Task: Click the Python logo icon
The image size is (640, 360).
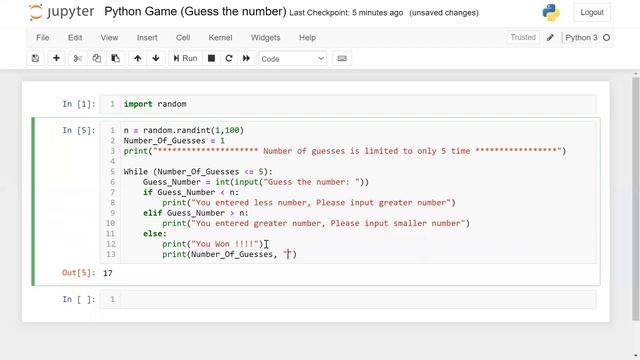Action: [x=551, y=12]
